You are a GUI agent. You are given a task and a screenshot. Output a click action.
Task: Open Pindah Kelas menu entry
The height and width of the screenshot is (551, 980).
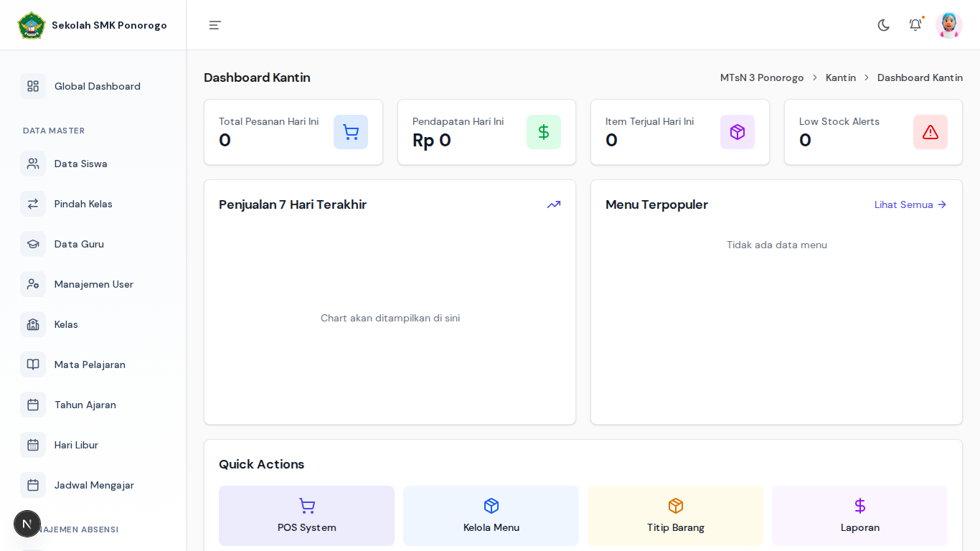click(x=83, y=204)
